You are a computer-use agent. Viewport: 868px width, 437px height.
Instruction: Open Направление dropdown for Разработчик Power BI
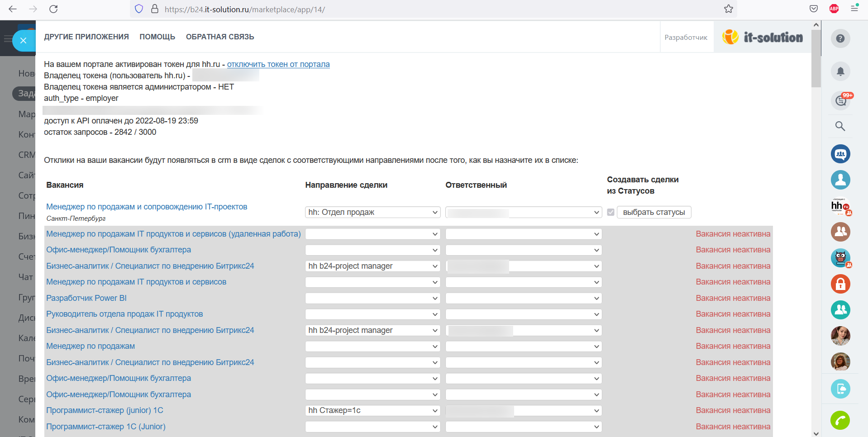[x=372, y=298]
